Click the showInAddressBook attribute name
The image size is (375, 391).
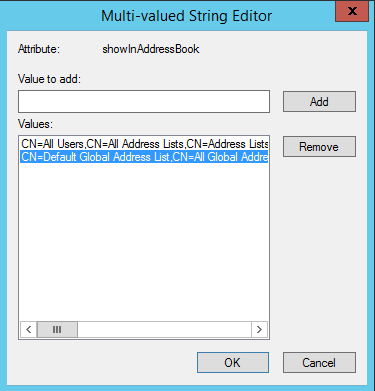[151, 49]
